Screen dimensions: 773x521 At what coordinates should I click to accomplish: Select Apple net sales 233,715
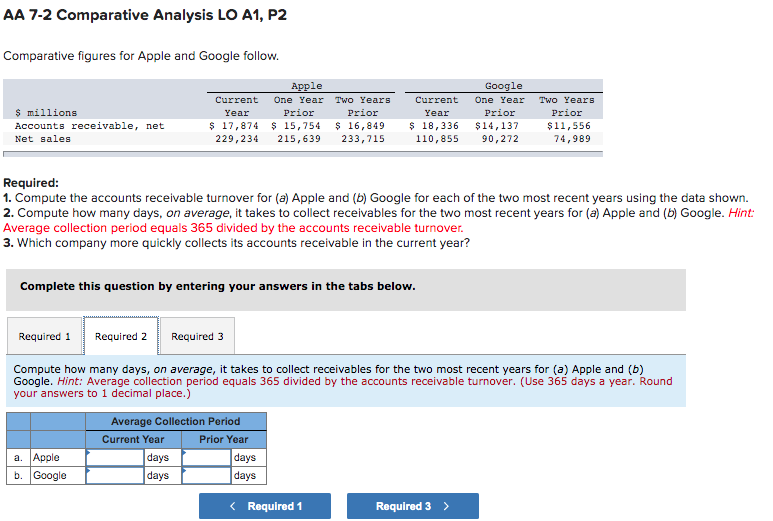point(363,139)
